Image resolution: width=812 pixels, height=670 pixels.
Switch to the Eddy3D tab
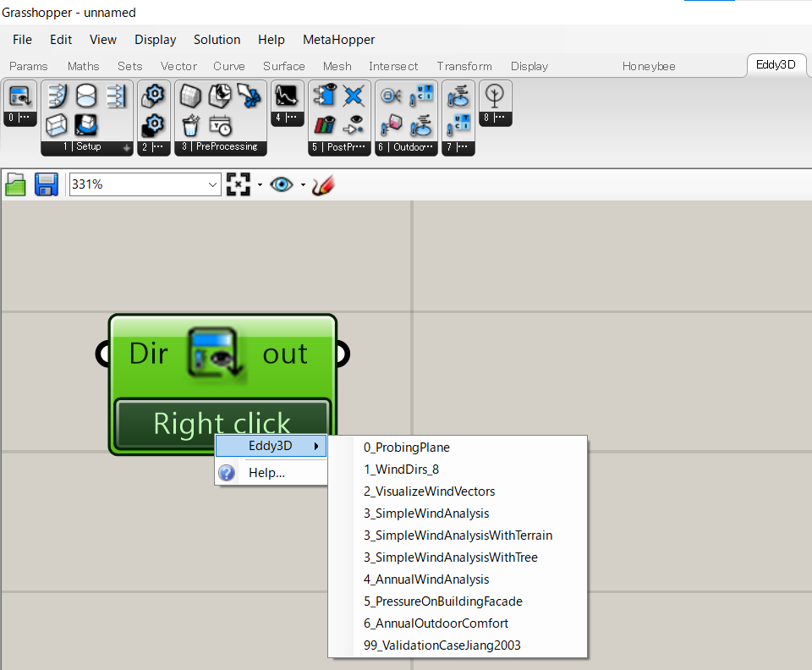tap(776, 65)
